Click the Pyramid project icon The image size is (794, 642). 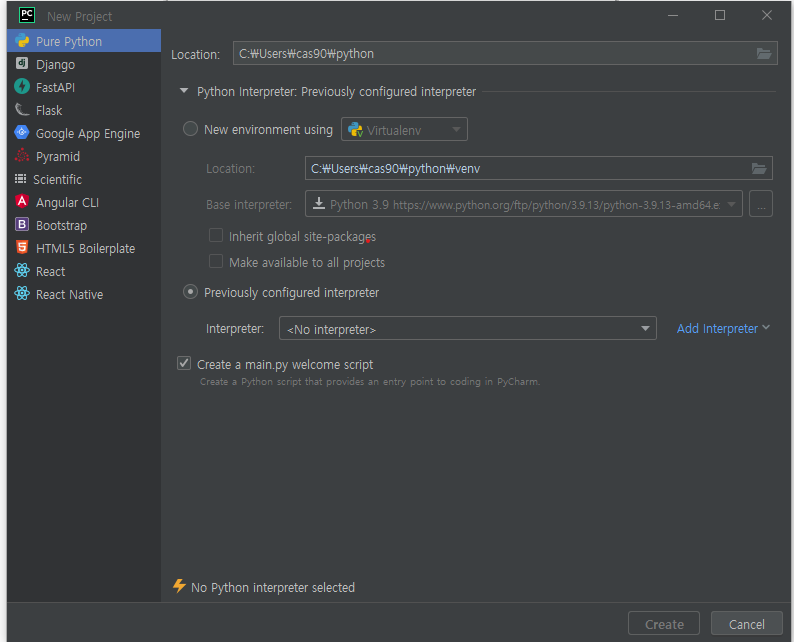pos(22,155)
